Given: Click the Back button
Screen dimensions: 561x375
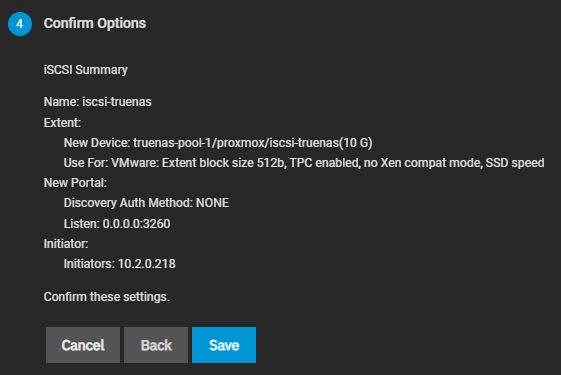Looking at the screenshot, I should coord(156,345).
